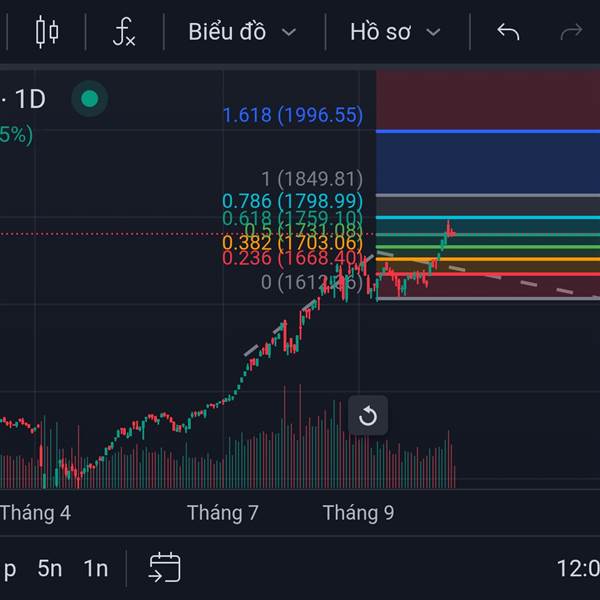Click the 12:0 clock time display
The width and height of the screenshot is (600, 600).
577,569
